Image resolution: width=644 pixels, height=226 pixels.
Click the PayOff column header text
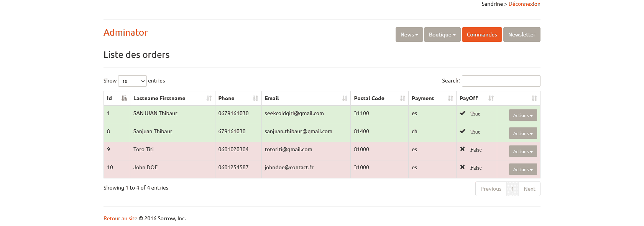(469, 98)
